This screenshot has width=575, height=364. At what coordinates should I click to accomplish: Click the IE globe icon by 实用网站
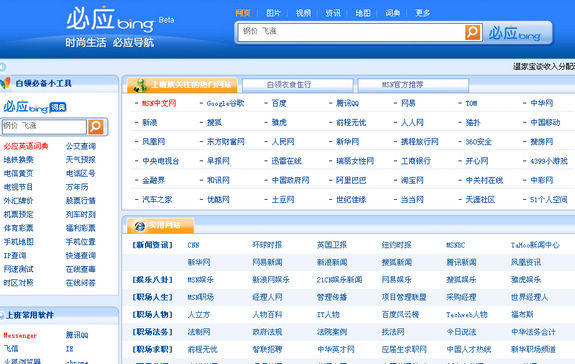139,226
